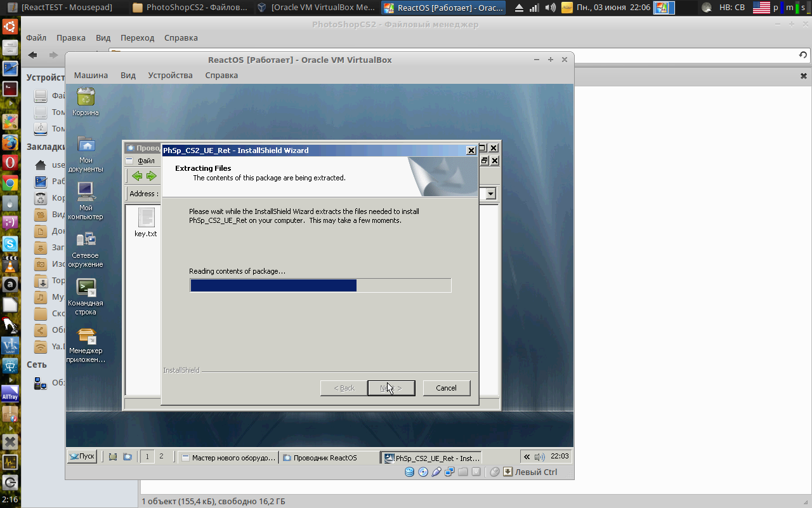Viewport: 812px width, 508px height.
Task: Click VirtualBox optical disk status icon
Action: coord(423,472)
